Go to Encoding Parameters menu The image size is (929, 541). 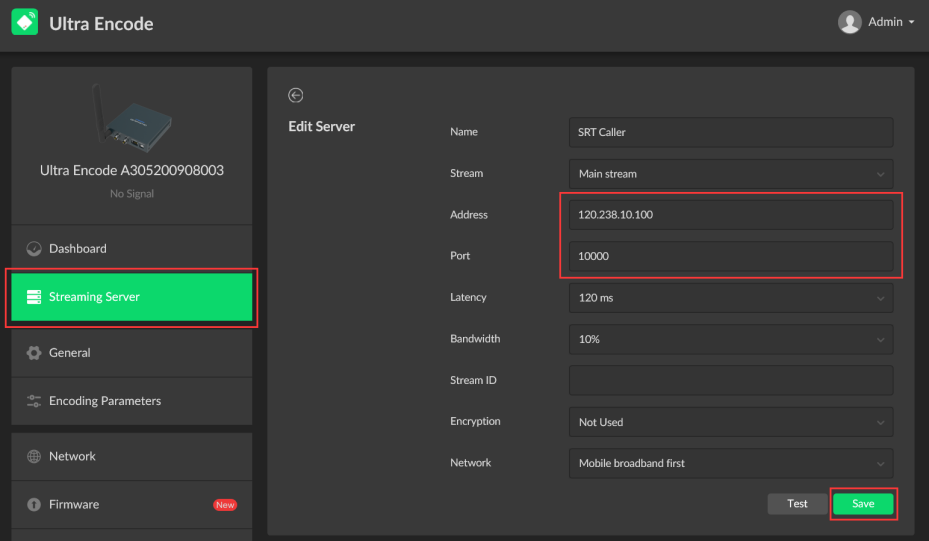[x=105, y=401]
